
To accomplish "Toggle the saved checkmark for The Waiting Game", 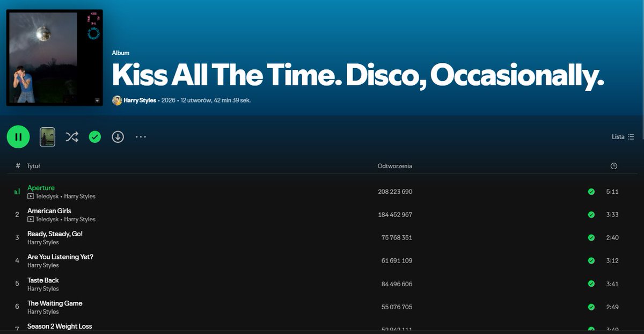I will click(591, 307).
